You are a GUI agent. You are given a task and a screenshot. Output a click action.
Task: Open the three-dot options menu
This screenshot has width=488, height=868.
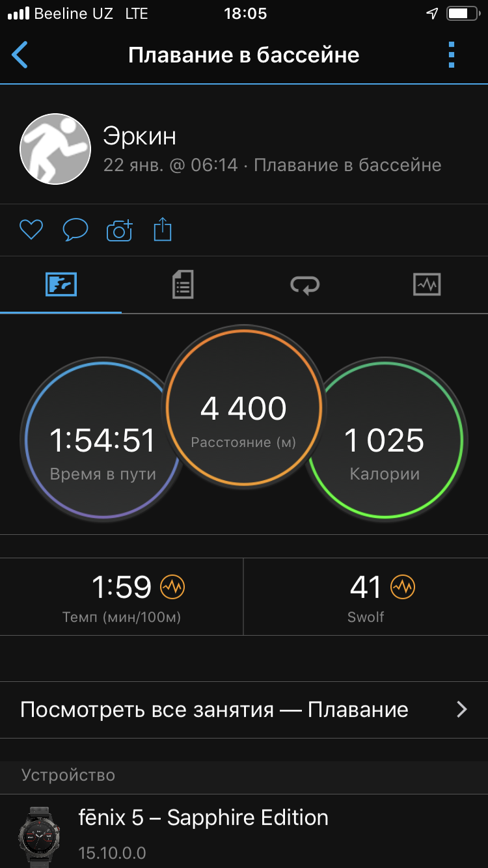pos(452,55)
